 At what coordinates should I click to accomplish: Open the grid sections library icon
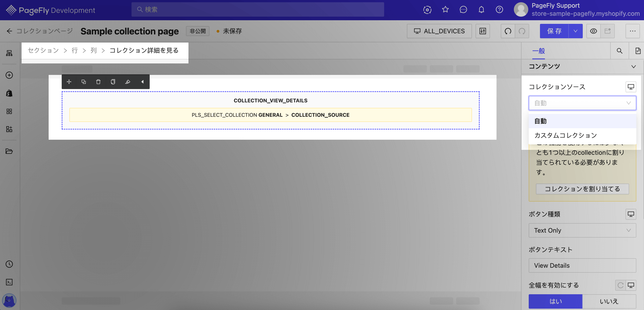tap(9, 111)
